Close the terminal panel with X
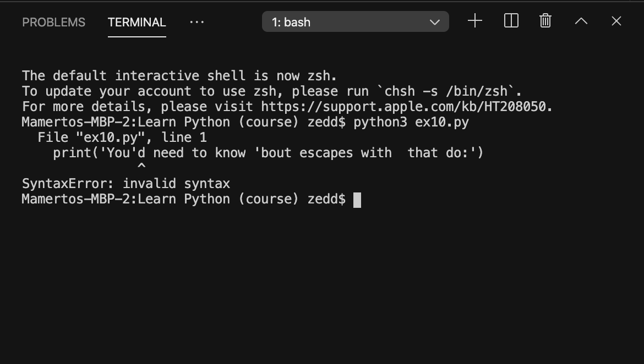Screen dimensions: 644x364 pyautogui.click(x=616, y=21)
